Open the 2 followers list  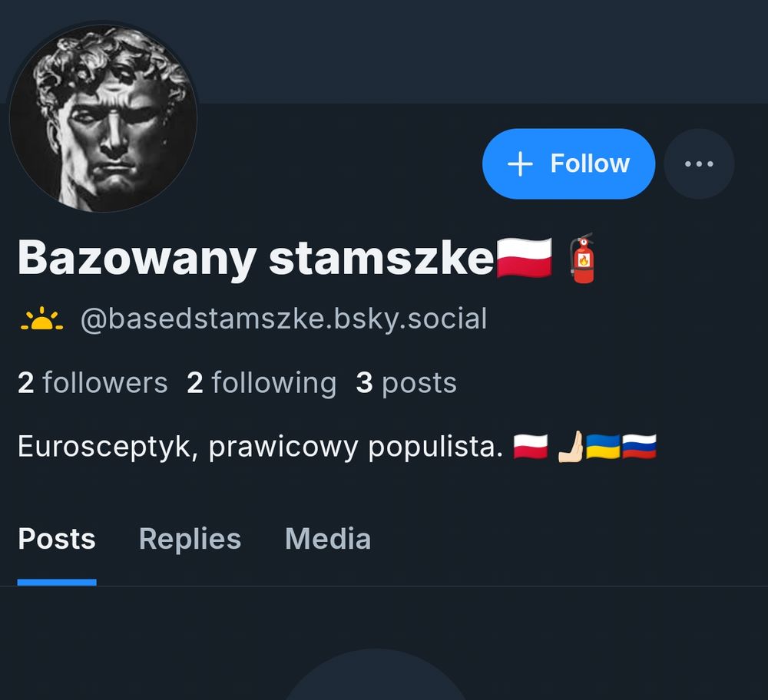coord(93,383)
